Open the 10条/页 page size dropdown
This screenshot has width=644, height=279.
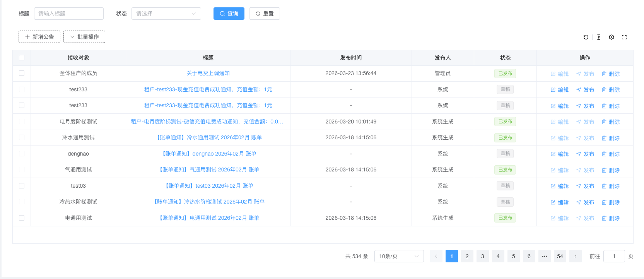pyautogui.click(x=399, y=256)
